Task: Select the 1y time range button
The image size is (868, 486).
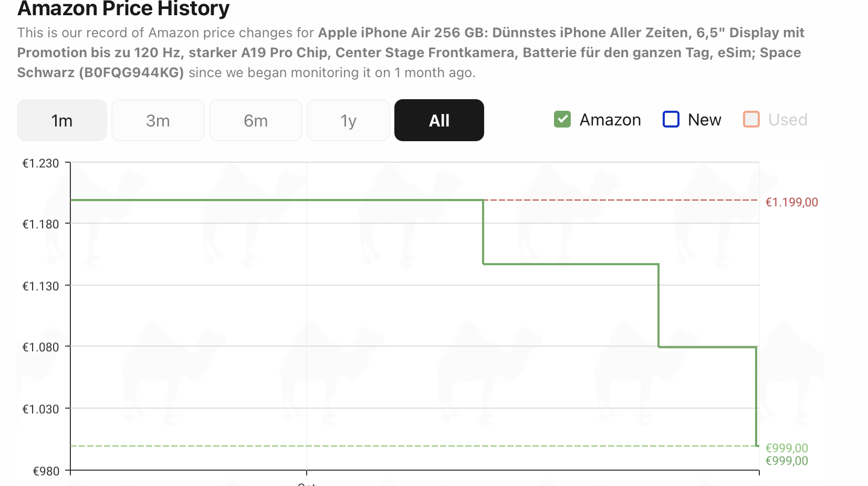Action: pyautogui.click(x=348, y=120)
